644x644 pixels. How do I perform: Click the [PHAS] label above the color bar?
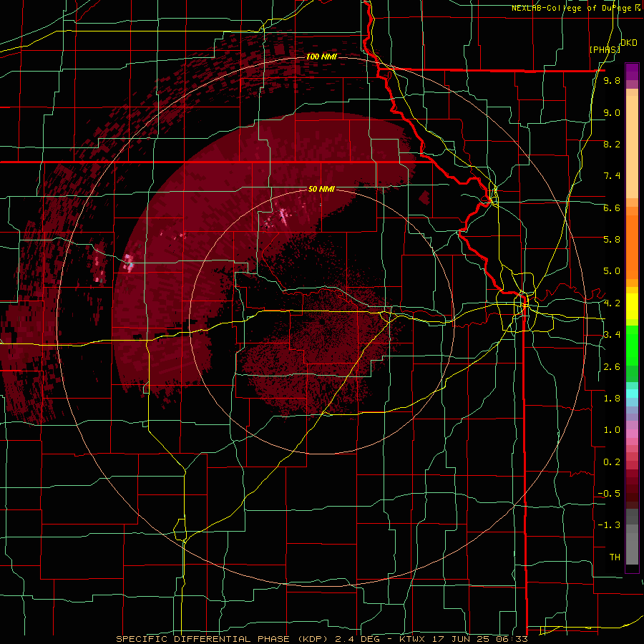(x=605, y=49)
